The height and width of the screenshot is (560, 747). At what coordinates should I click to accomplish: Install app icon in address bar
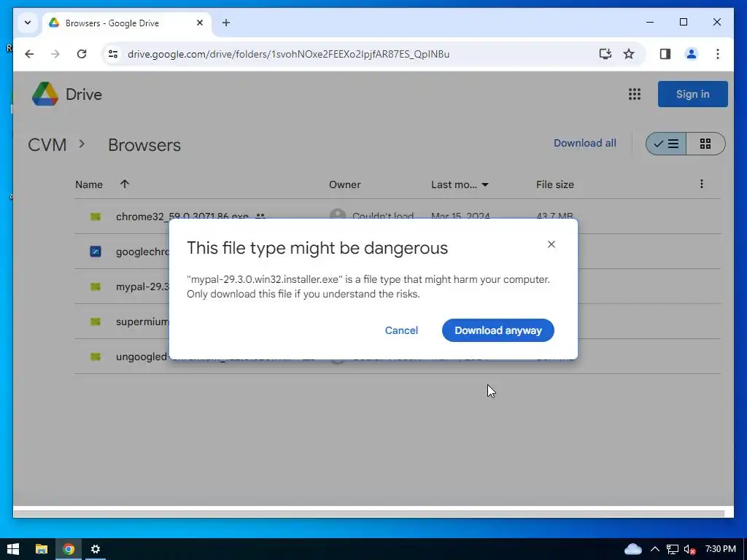pyautogui.click(x=605, y=54)
